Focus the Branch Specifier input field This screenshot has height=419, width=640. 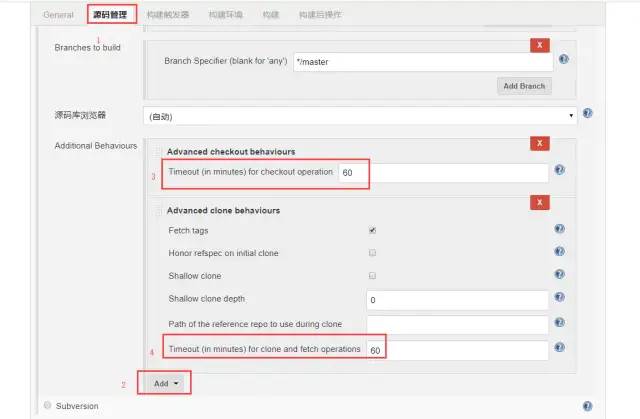pyautogui.click(x=423, y=62)
